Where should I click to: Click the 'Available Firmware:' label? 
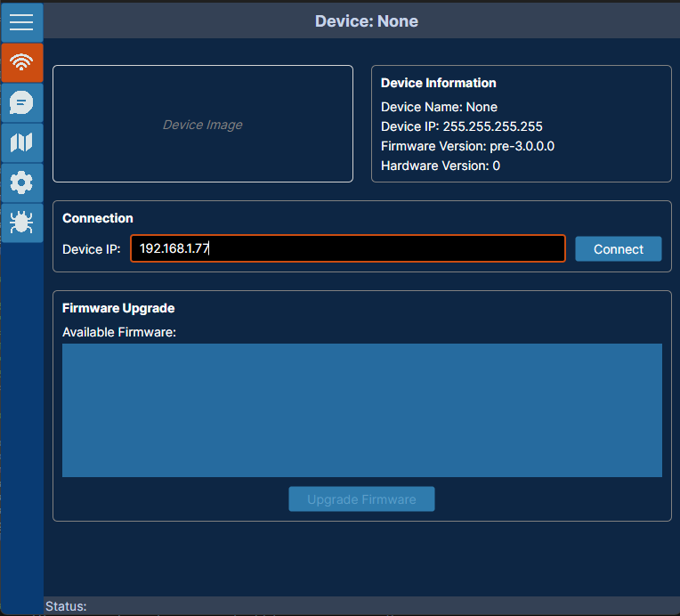click(x=119, y=332)
